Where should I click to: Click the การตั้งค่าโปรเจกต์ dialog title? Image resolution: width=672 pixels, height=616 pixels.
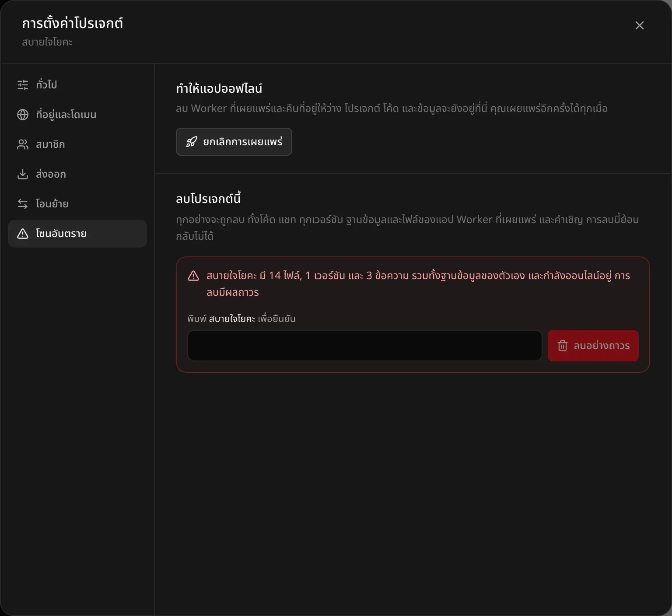[x=73, y=23]
